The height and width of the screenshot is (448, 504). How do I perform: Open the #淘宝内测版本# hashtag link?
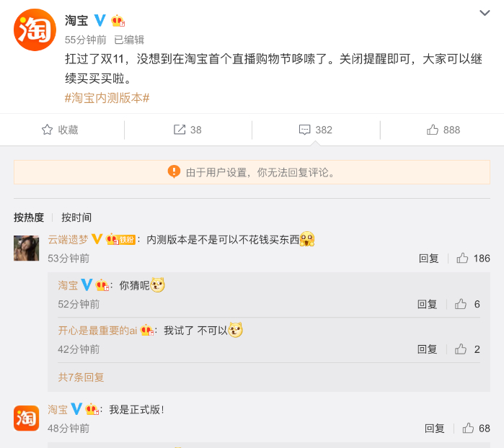[x=107, y=97]
